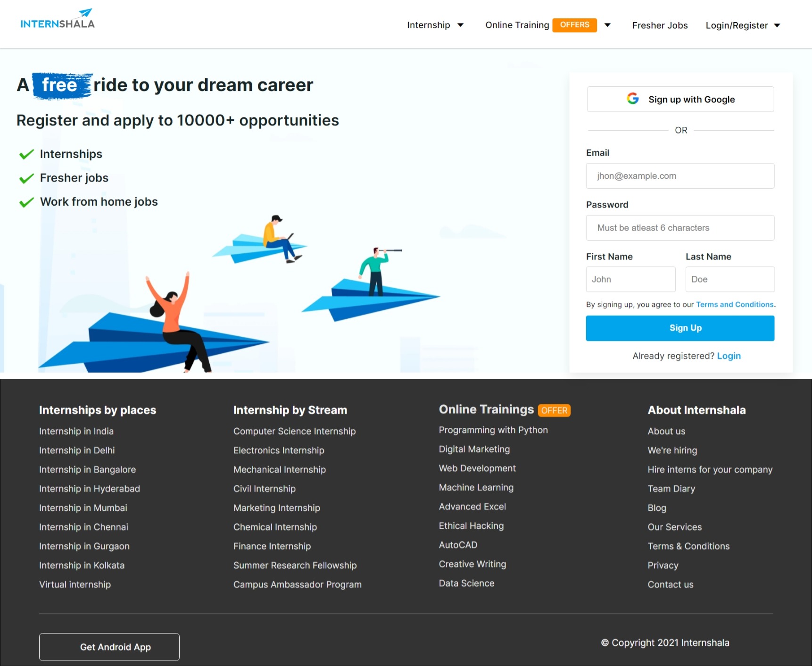The width and height of the screenshot is (812, 666).
Task: Open the Online Training dropdown arrow
Action: tap(607, 25)
